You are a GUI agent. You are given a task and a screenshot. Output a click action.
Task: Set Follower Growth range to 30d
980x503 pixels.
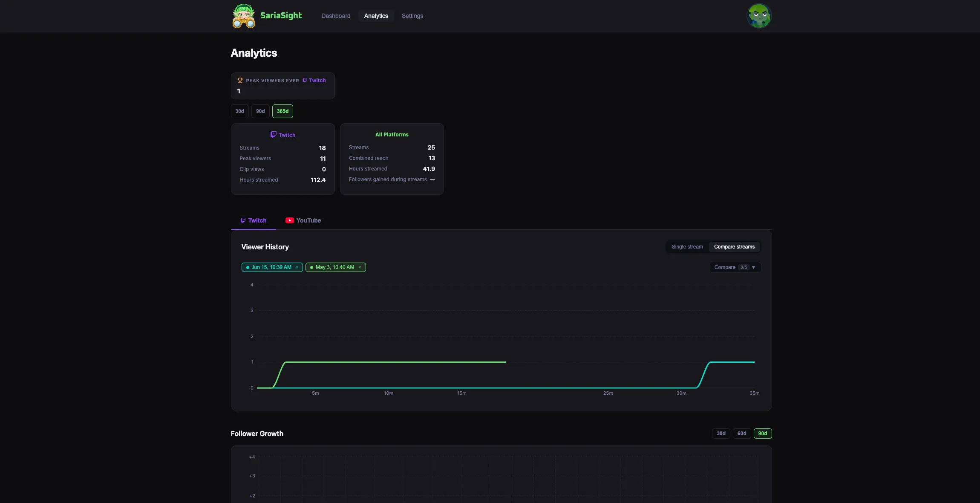(x=721, y=434)
